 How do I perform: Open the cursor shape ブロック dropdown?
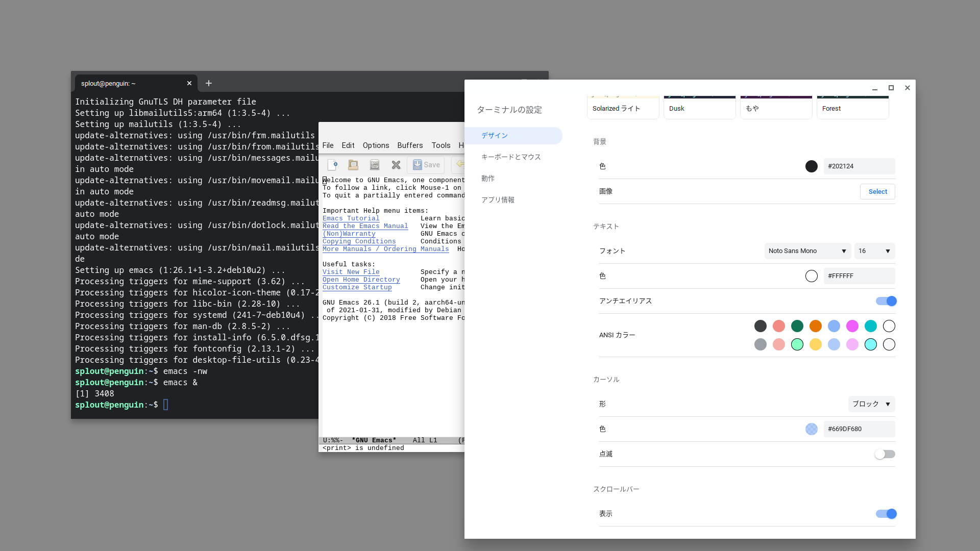point(870,404)
